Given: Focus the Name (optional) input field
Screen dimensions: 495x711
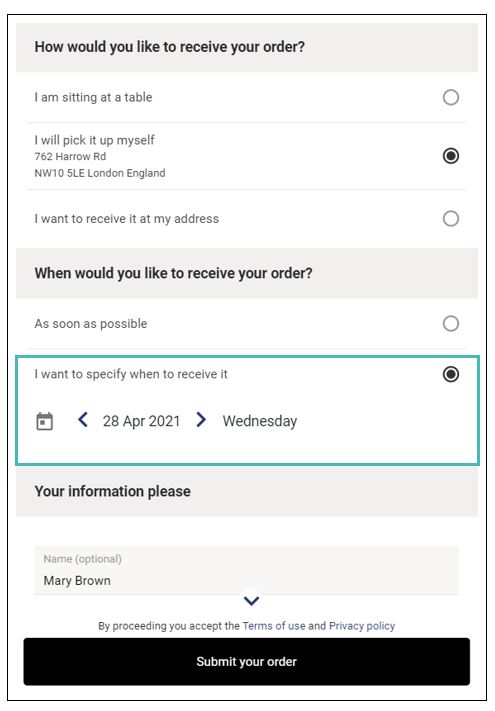Looking at the screenshot, I should 247,570.
